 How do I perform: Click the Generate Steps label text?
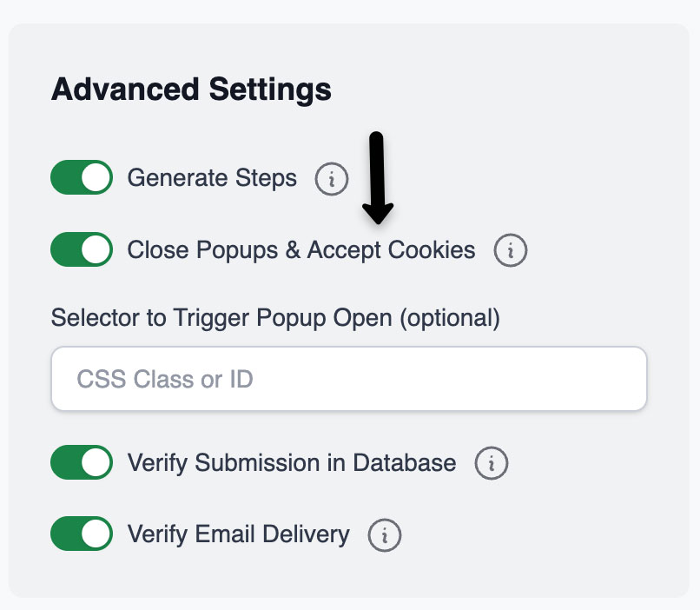point(212,178)
